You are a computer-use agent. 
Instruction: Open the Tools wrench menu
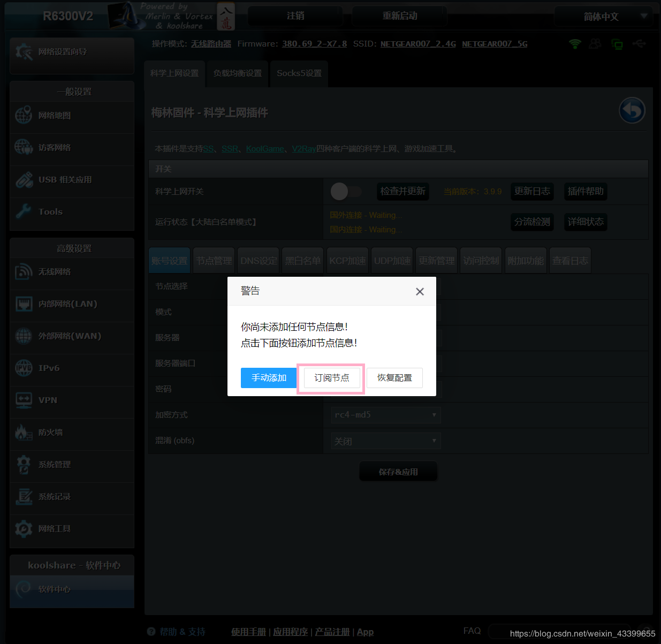(x=50, y=211)
